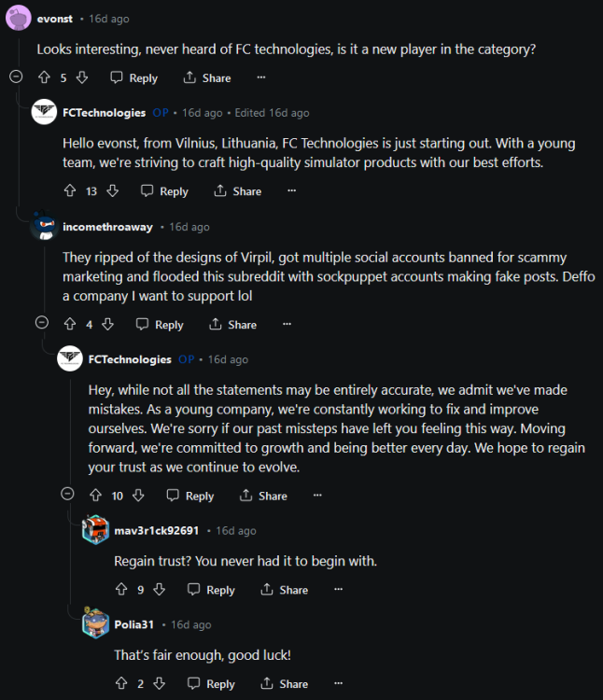Open incomethroaway's profile link
This screenshot has height=700, width=603.
tap(108, 227)
